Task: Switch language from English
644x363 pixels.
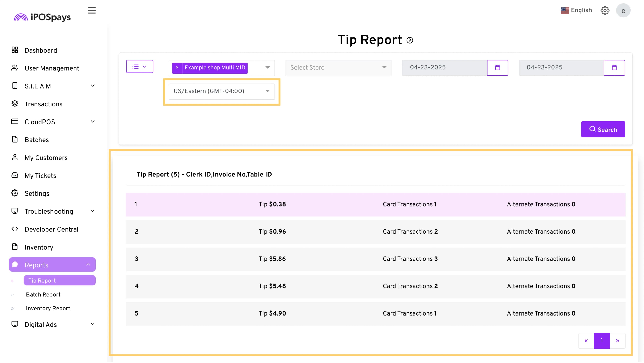Action: pyautogui.click(x=576, y=10)
